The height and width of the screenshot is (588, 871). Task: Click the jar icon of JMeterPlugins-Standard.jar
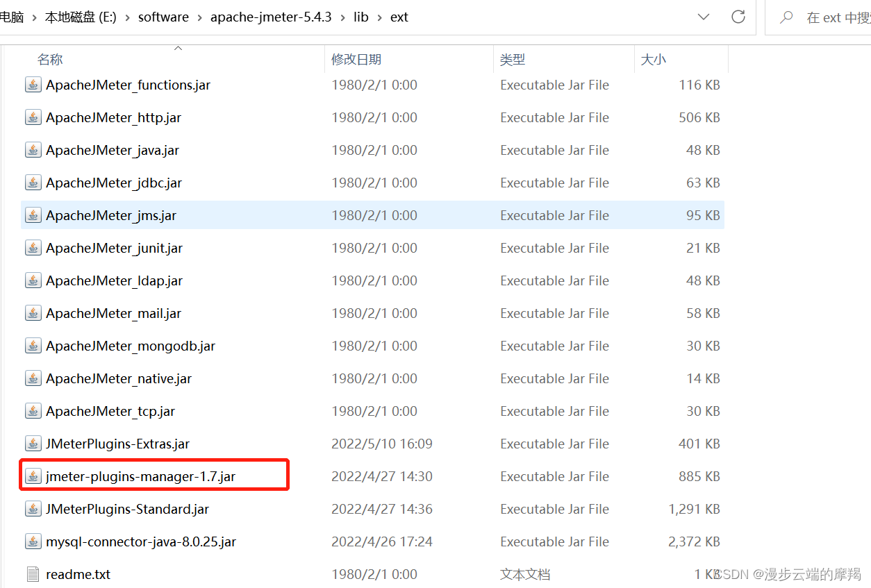pos(33,509)
